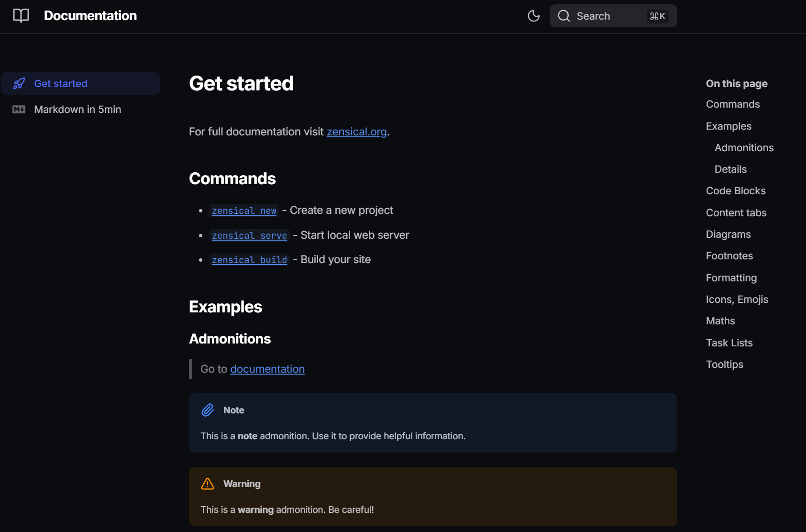Open Markdown in 5min page
This screenshot has width=806, height=532.
77,110
